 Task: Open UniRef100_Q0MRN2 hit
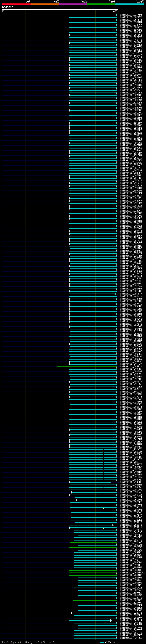coord(131,623)
